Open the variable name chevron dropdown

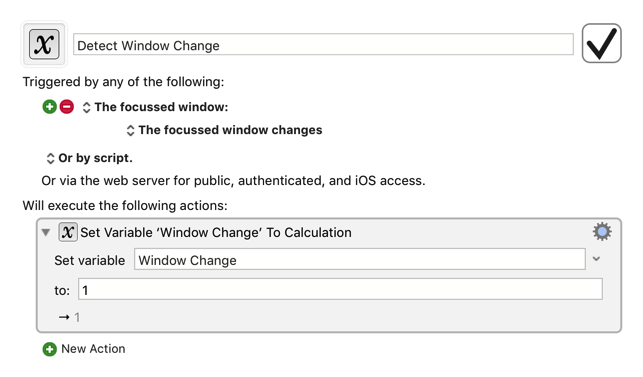tap(597, 259)
